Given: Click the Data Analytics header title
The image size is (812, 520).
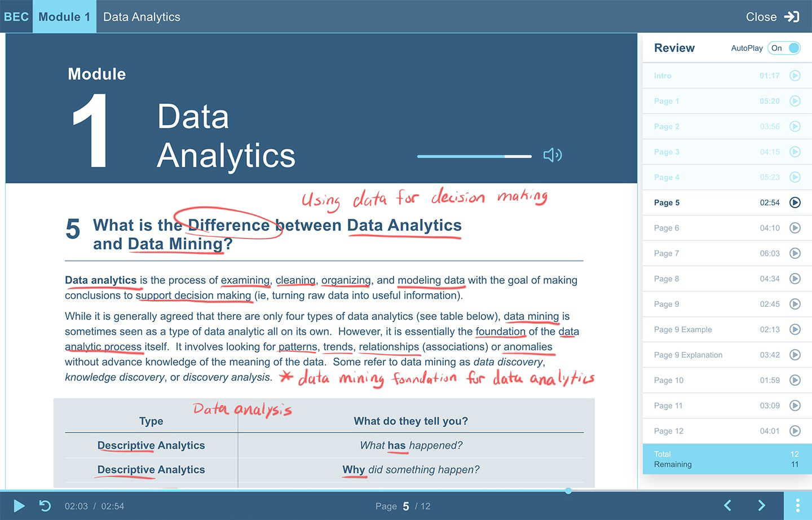Looking at the screenshot, I should pos(142,17).
